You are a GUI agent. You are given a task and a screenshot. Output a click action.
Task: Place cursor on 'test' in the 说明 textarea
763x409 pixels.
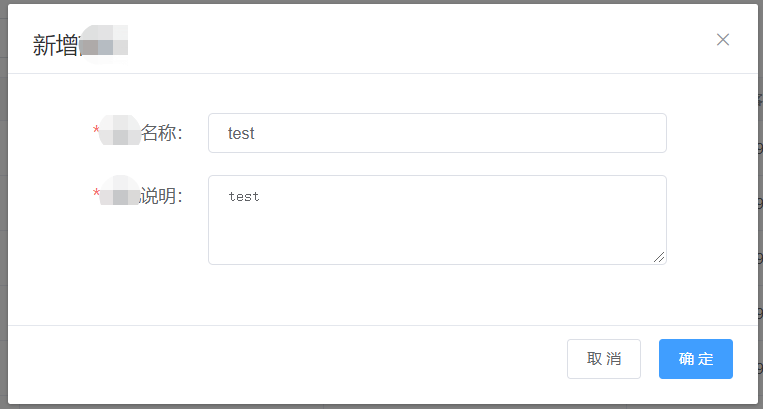[244, 196]
